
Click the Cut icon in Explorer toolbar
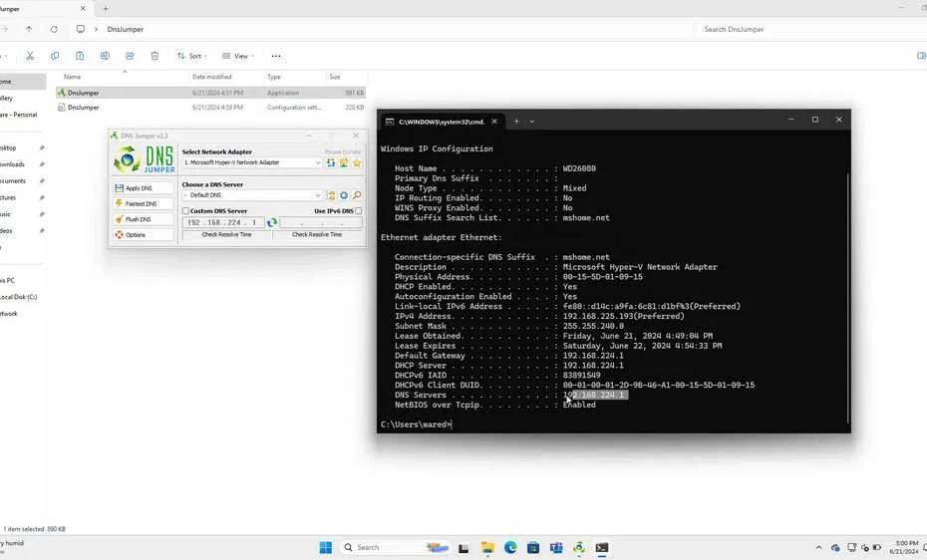click(x=30, y=56)
